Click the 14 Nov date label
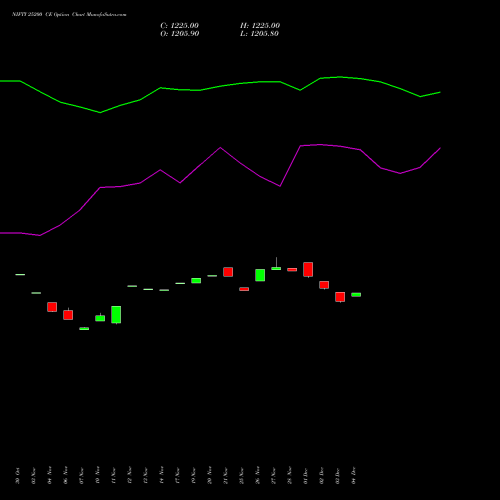500x500 pixels. point(162,475)
